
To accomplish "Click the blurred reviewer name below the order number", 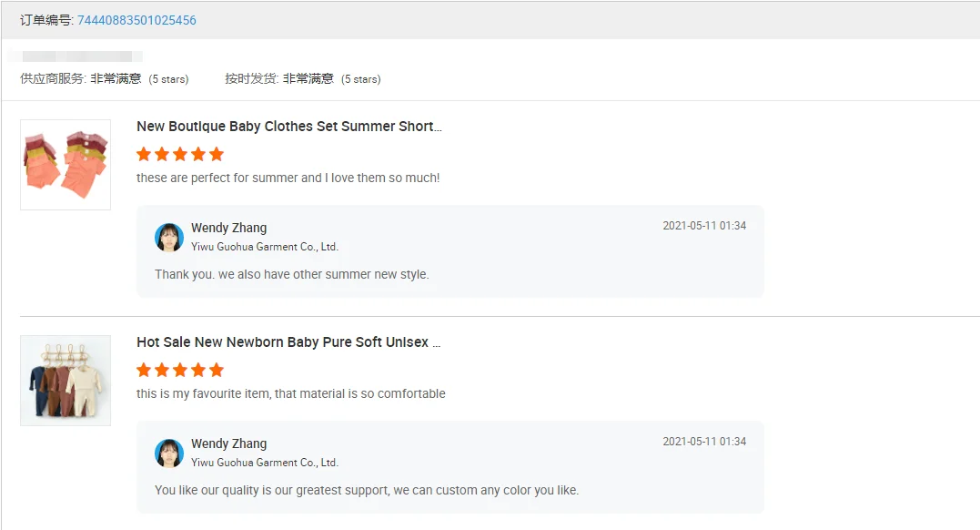I will pyautogui.click(x=82, y=56).
